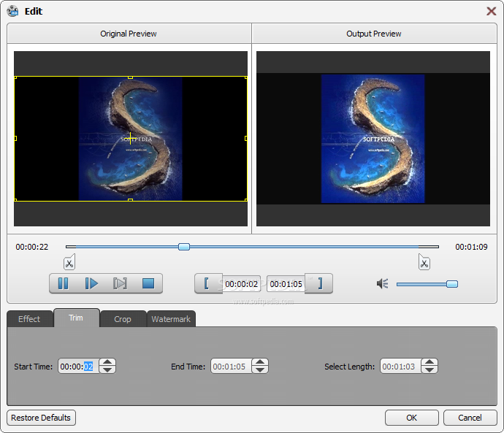The image size is (504, 433).
Task: Click the total duration 00:01:09 label
Action: (471, 247)
